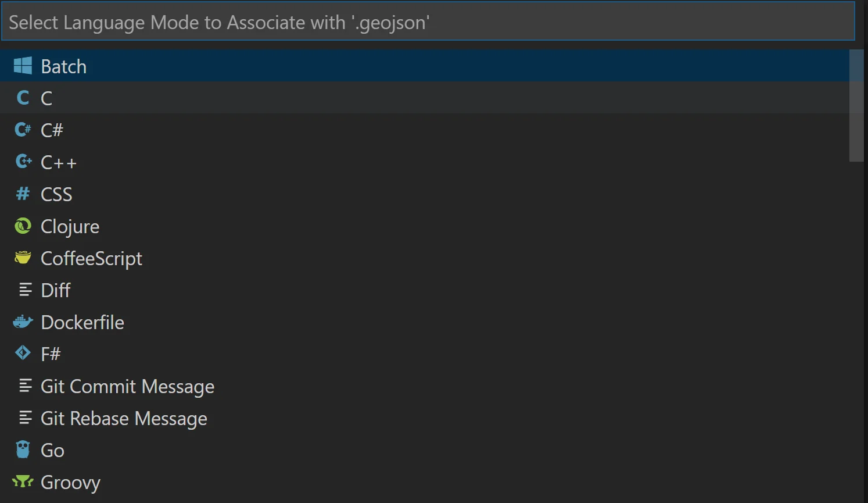Image resolution: width=868 pixels, height=503 pixels.
Task: Click the Batch language icon
Action: click(23, 65)
